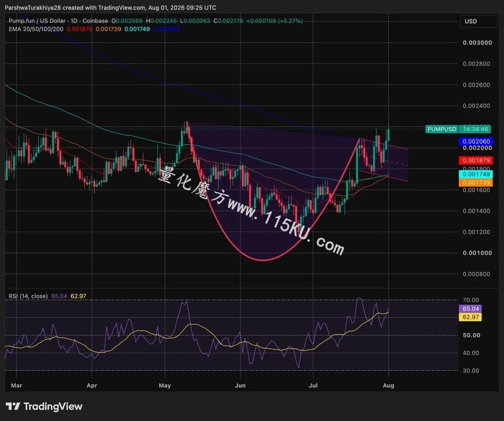Click the 0.002400 price axis label
Viewport: 504px width, 421px height.
click(x=477, y=106)
